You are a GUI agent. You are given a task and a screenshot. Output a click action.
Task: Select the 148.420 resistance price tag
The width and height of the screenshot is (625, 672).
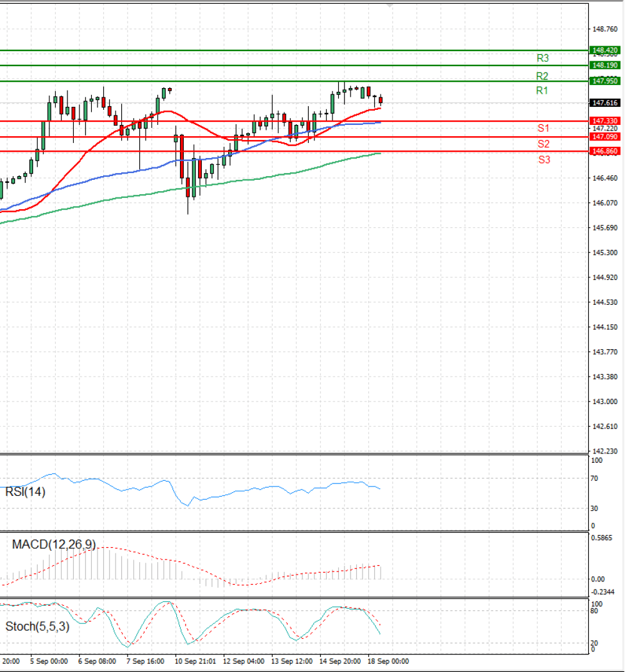[x=604, y=50]
